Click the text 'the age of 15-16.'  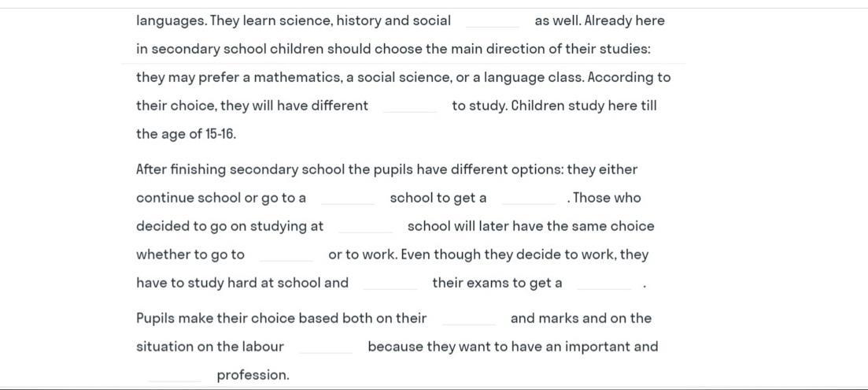pos(186,134)
